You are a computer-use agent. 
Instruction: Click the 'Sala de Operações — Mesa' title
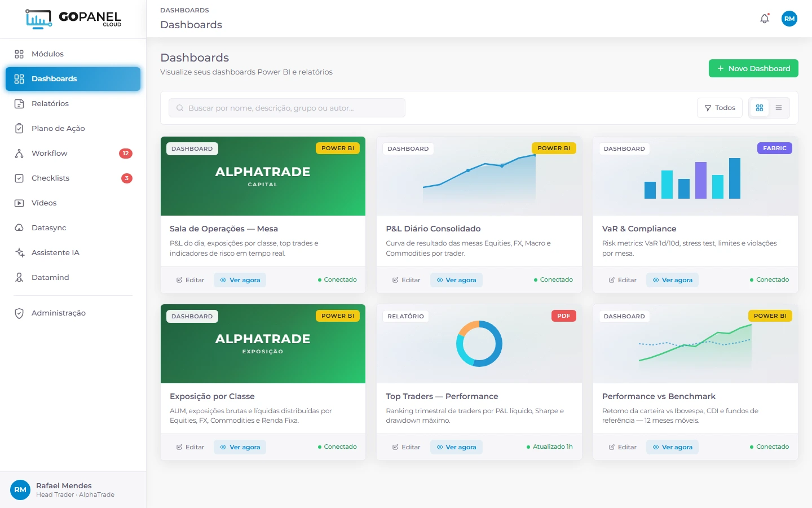coord(224,229)
